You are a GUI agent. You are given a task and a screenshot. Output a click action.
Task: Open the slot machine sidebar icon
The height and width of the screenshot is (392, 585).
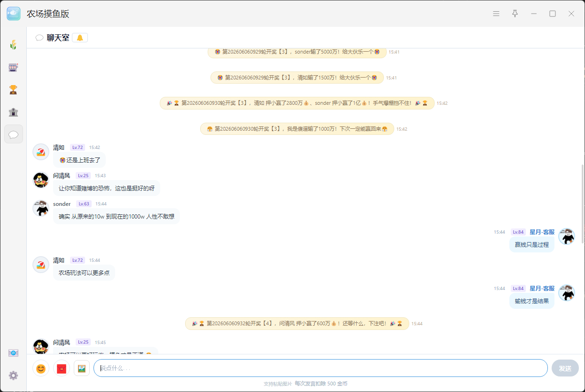click(x=14, y=68)
